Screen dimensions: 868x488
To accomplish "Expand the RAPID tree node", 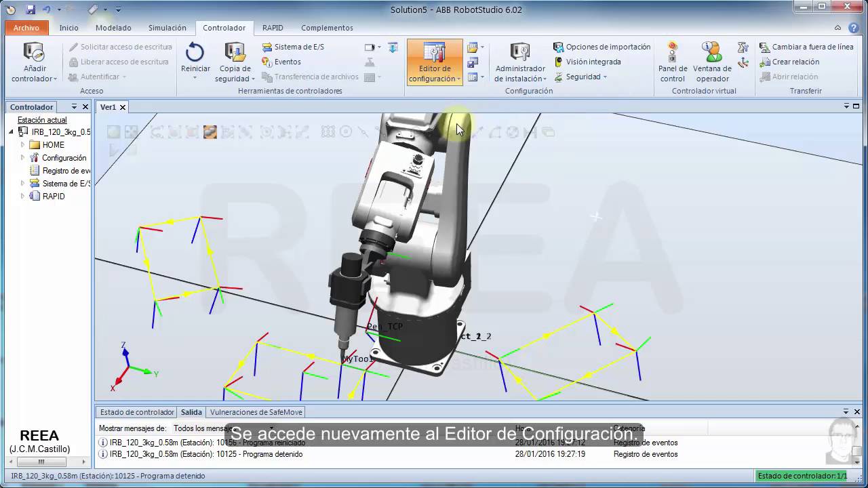I will tap(22, 197).
